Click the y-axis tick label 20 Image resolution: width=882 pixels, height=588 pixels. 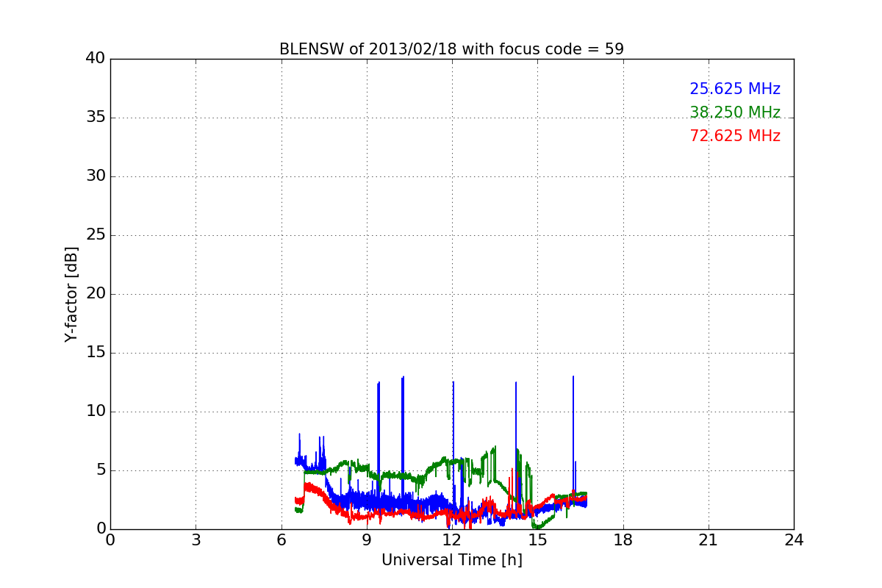pyautogui.click(x=96, y=294)
